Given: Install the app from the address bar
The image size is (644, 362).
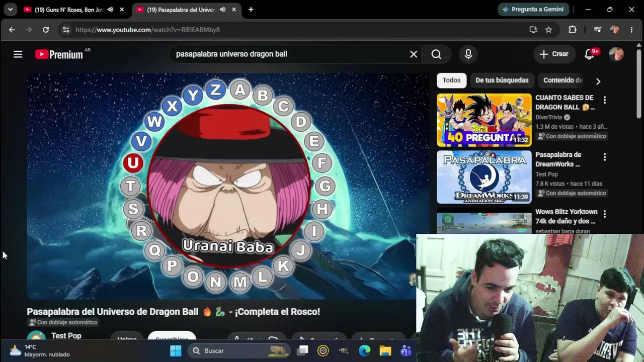Looking at the screenshot, I should point(533,30).
